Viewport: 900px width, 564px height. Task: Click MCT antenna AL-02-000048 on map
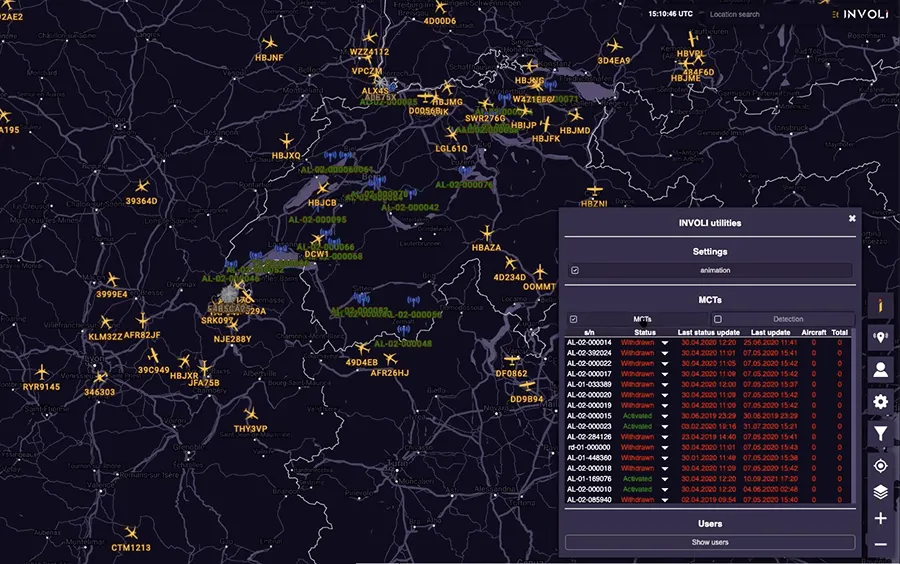[404, 330]
